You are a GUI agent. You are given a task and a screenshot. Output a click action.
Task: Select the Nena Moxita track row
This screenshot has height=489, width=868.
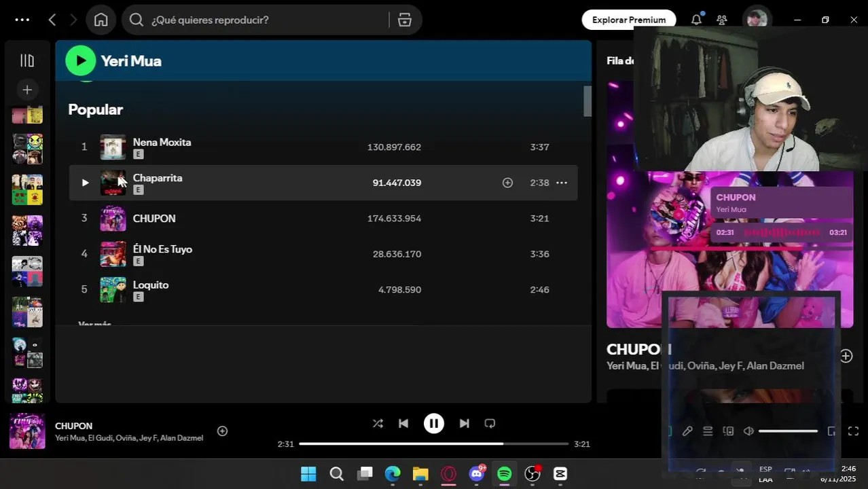click(323, 147)
